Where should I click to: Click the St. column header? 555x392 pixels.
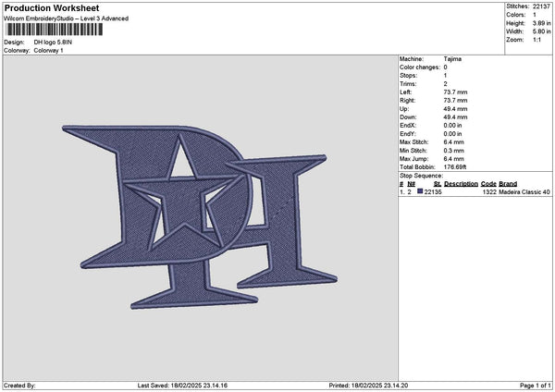coord(438,184)
